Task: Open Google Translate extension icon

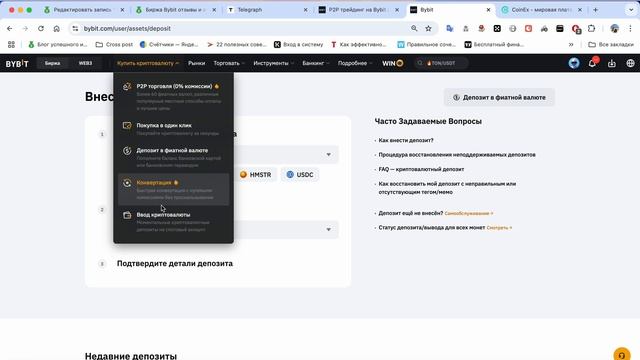Action: click(x=450, y=29)
